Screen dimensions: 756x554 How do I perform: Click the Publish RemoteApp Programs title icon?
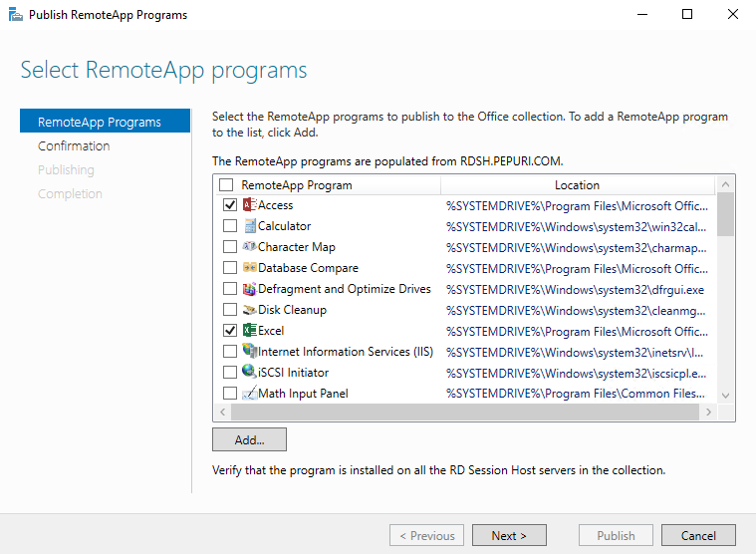pyautogui.click(x=15, y=15)
